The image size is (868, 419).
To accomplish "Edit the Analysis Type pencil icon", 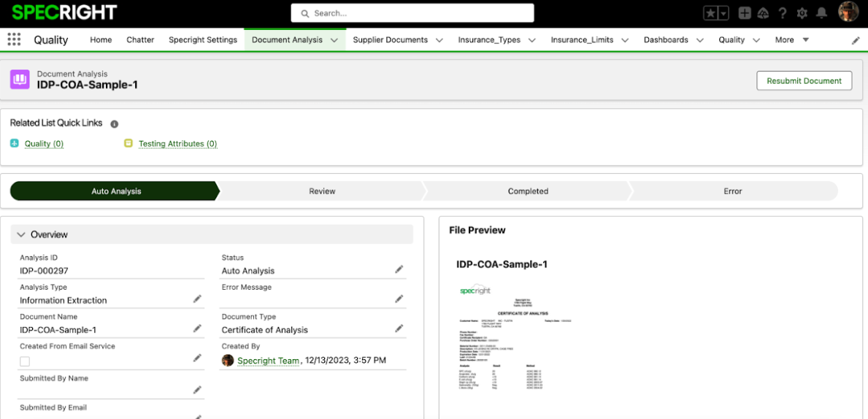I will [x=197, y=299].
